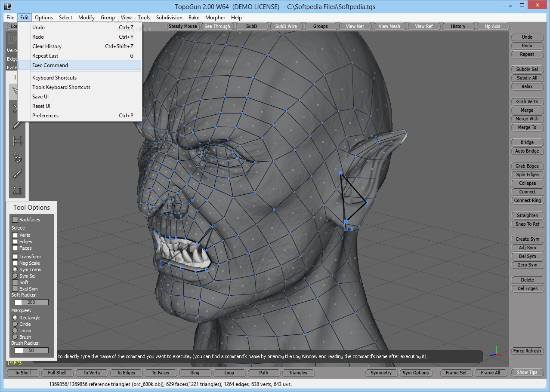Open the File menu
The image size is (550, 392).
pos(10,18)
